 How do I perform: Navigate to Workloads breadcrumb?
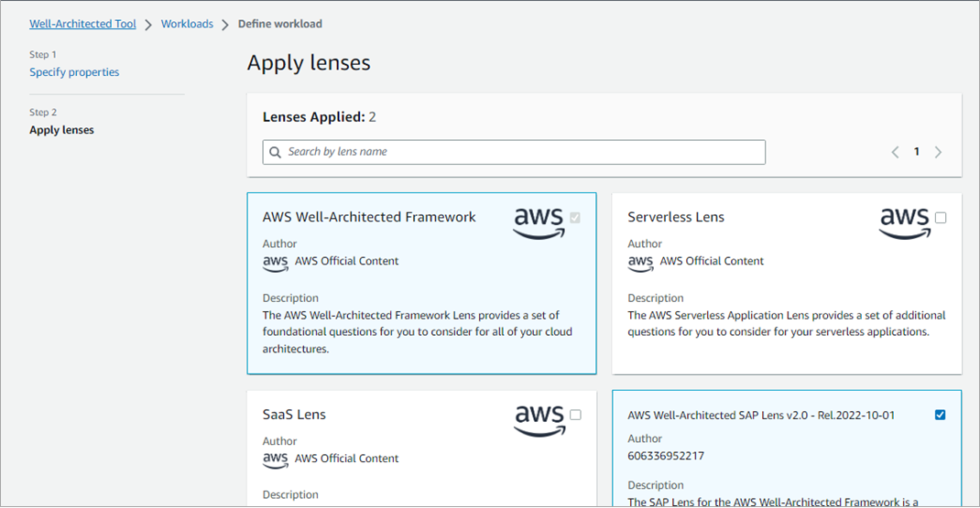pyautogui.click(x=187, y=24)
